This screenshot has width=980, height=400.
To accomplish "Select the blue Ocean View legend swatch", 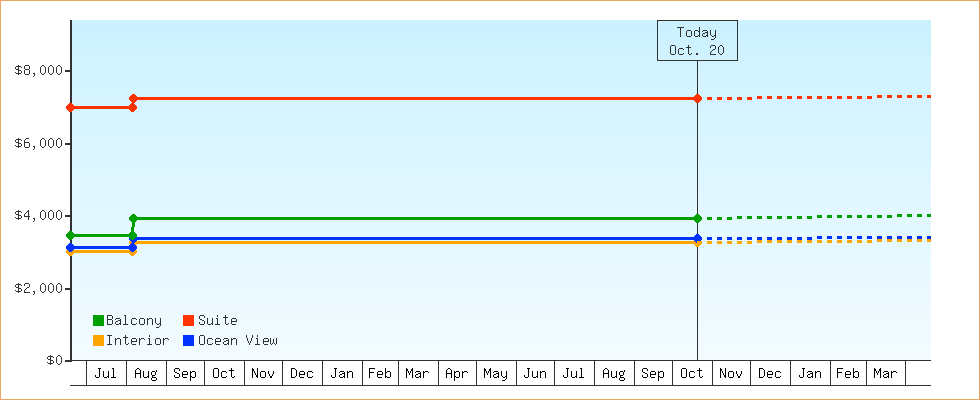I will tap(188, 340).
